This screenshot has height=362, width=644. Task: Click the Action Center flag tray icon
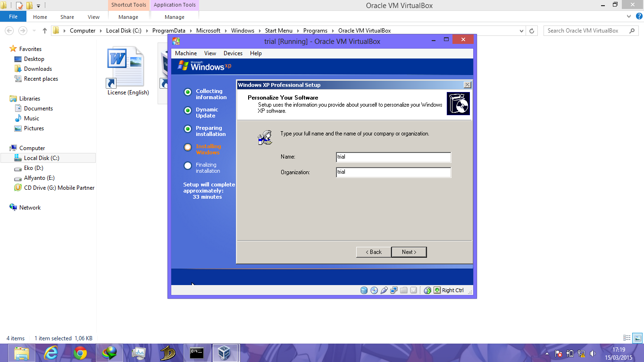click(x=559, y=354)
